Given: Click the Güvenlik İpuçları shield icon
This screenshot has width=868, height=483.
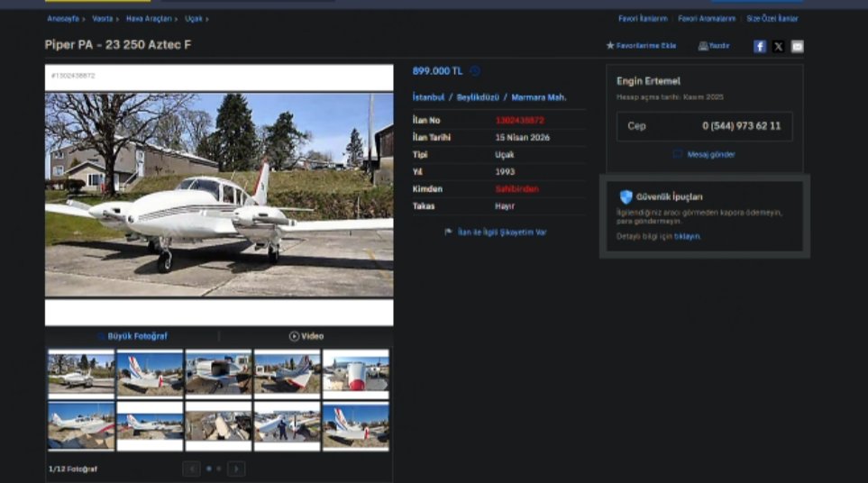Looking at the screenshot, I should 626,197.
